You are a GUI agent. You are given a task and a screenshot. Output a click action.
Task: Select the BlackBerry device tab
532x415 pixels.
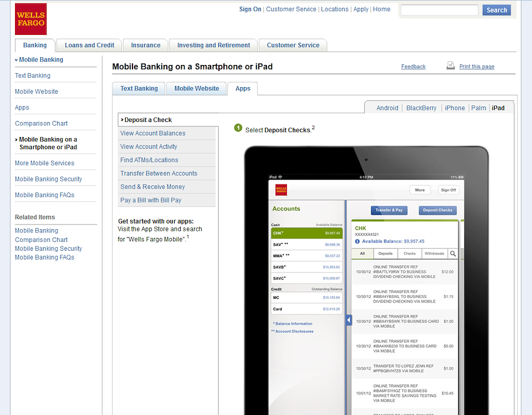pyautogui.click(x=421, y=108)
